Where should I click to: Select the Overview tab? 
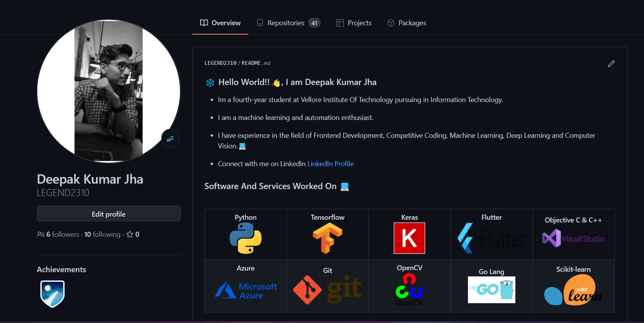click(220, 23)
